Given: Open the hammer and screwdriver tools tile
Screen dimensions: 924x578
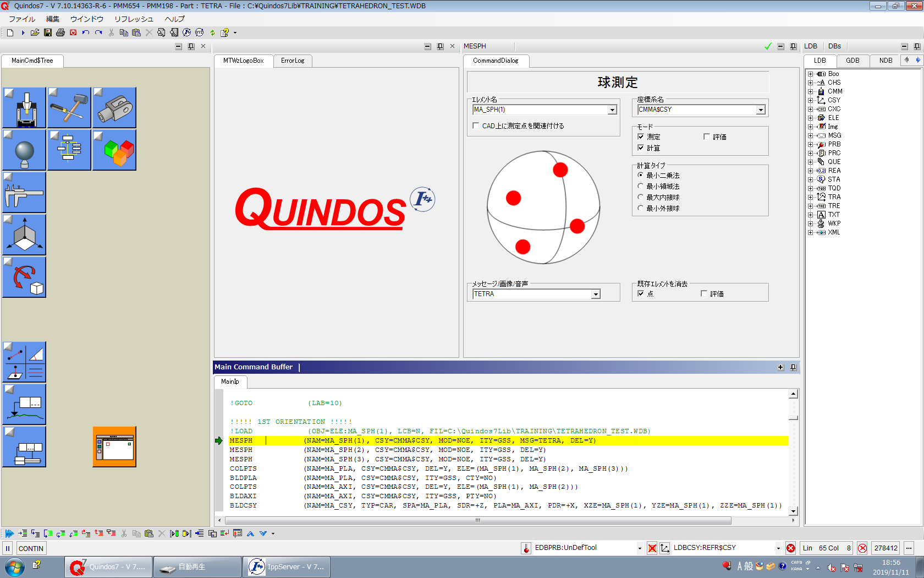Looking at the screenshot, I should point(69,107).
